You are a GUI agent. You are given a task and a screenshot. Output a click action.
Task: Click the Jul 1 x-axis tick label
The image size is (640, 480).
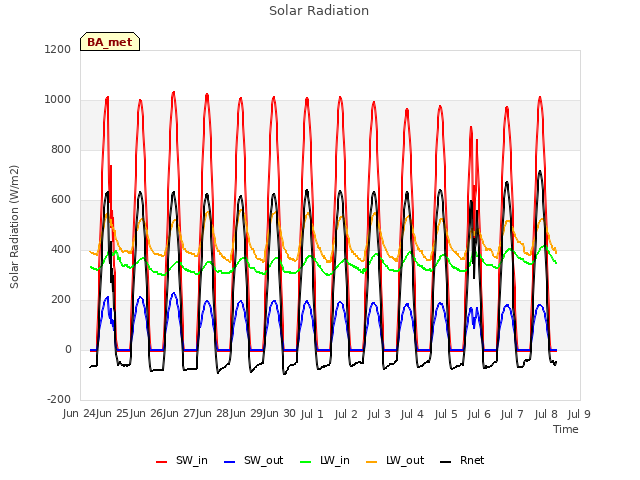[312, 414]
